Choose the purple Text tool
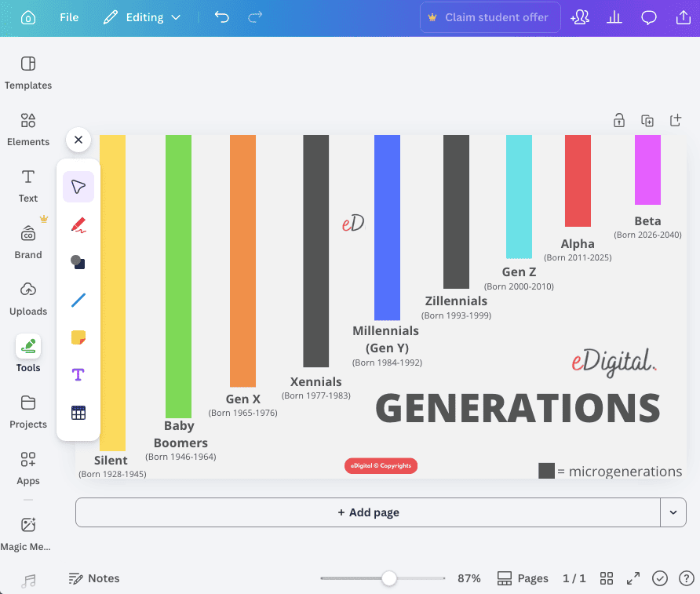Viewport: 700px width, 594px height. [x=78, y=375]
